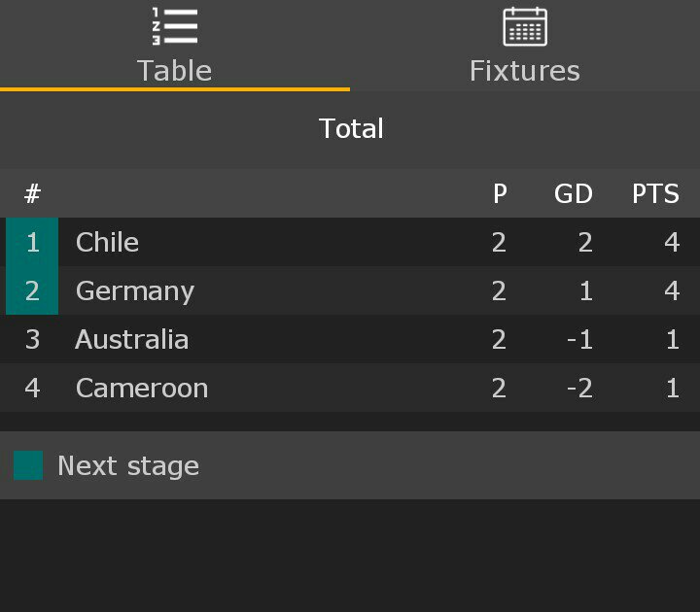The height and width of the screenshot is (612, 700).
Task: Click the Next stage legend label
Action: [x=128, y=465]
